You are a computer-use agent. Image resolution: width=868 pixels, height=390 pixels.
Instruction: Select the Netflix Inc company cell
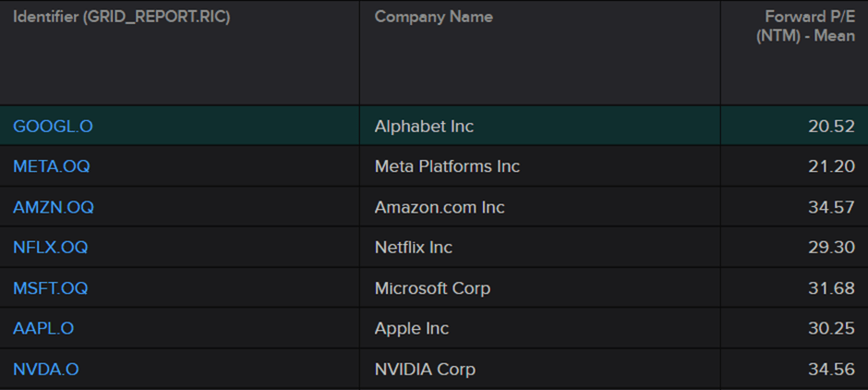pyautogui.click(x=413, y=248)
